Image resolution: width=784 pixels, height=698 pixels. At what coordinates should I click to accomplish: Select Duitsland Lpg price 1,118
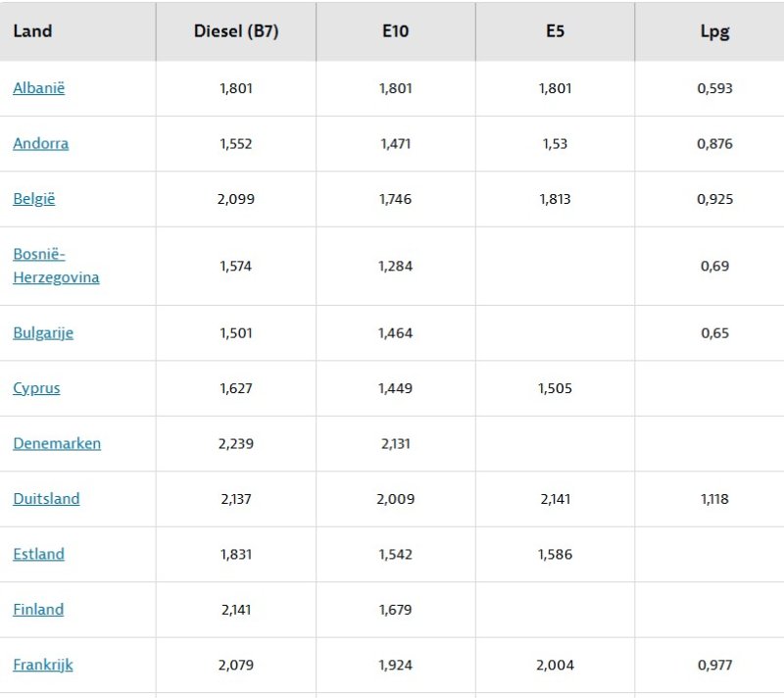(714, 499)
